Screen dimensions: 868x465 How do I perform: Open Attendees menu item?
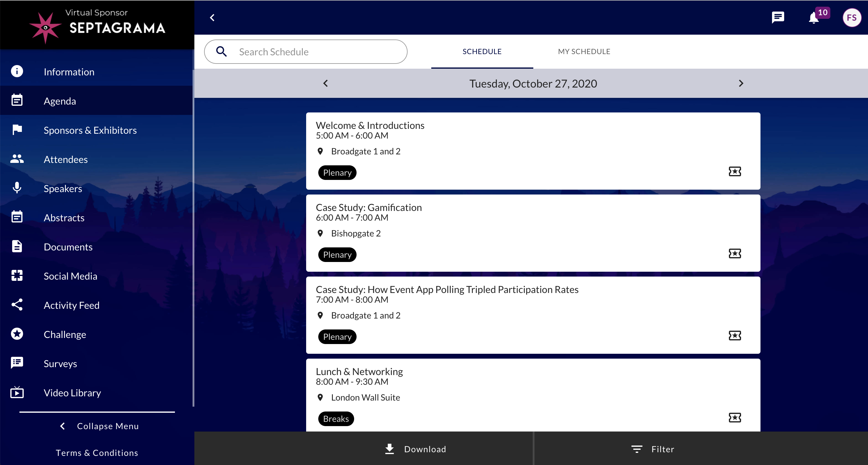(96, 159)
